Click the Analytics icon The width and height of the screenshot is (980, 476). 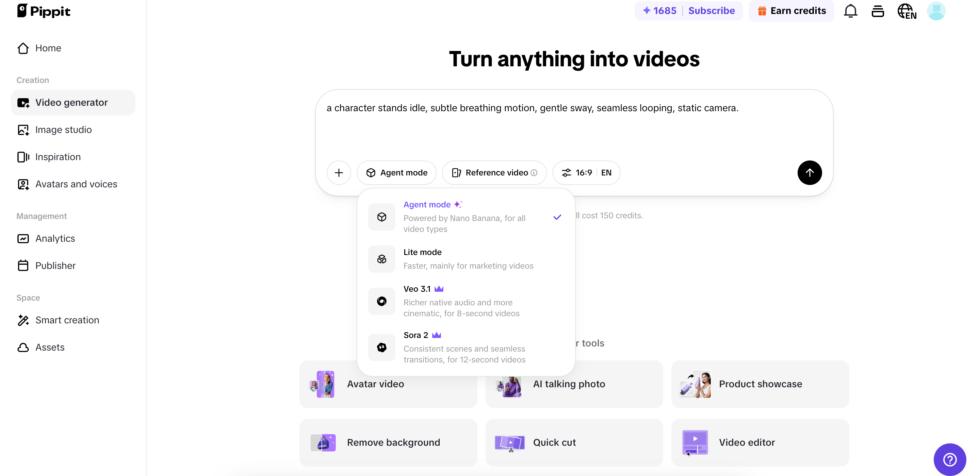click(x=23, y=238)
